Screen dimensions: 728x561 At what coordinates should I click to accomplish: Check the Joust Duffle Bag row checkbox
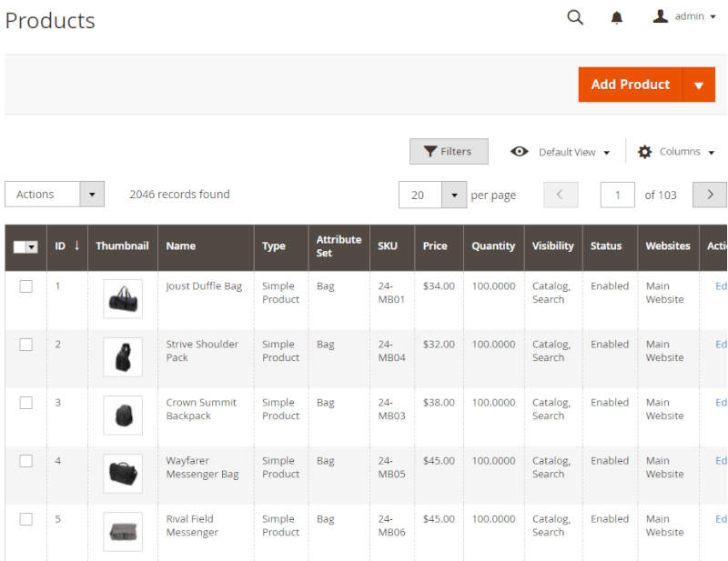click(26, 286)
